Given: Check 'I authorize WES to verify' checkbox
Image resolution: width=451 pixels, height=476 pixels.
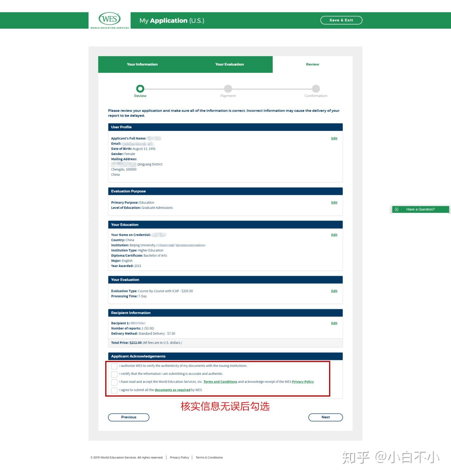Looking at the screenshot, I should tap(114, 366).
